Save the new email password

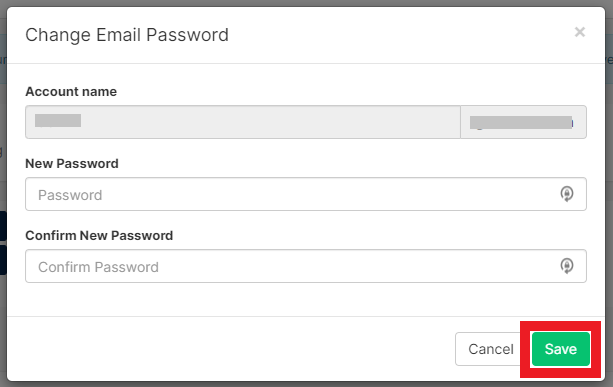tap(561, 349)
